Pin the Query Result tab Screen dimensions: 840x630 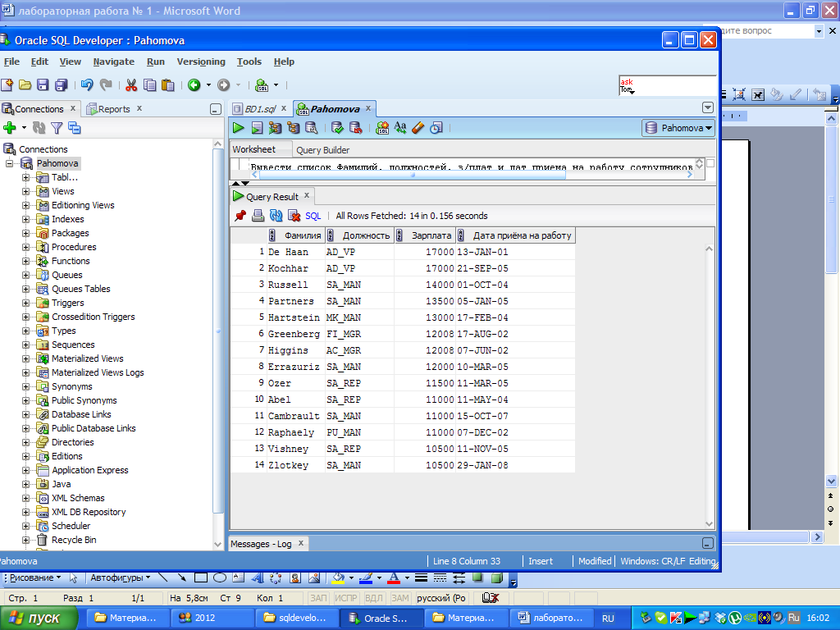[240, 216]
